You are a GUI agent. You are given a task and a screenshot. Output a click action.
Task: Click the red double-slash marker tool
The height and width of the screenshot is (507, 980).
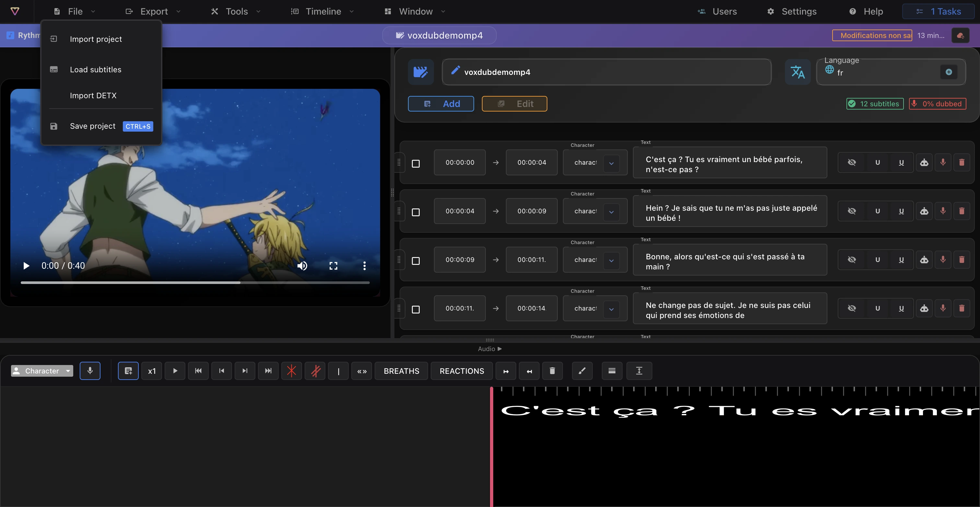coord(315,371)
